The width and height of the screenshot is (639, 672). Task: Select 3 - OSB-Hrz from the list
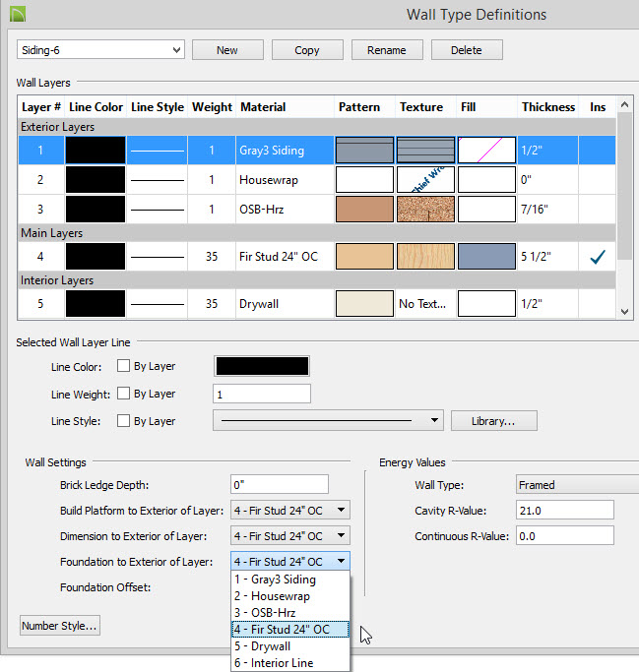coord(290,613)
